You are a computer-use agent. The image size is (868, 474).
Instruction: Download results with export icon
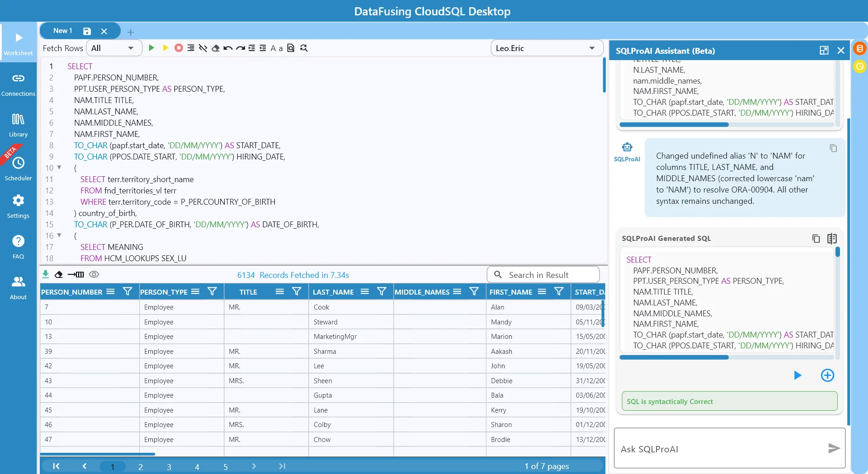point(45,274)
